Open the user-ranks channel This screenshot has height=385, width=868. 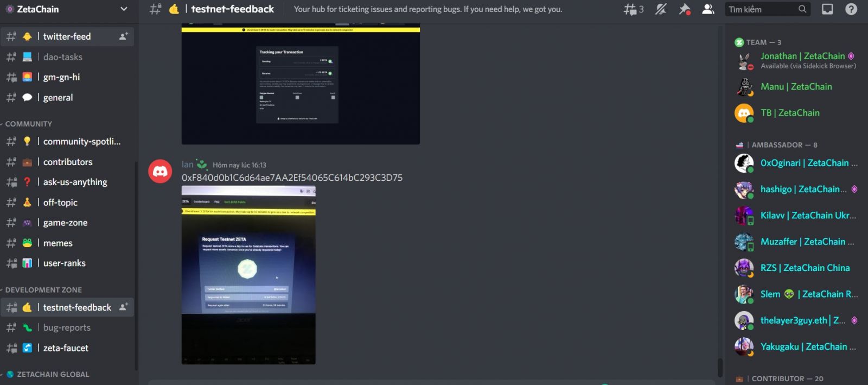(x=67, y=263)
